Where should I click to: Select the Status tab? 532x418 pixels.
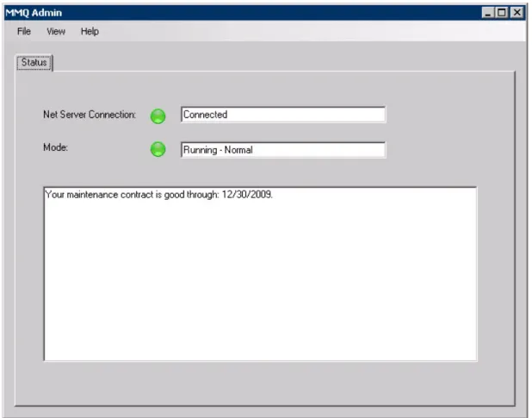(34, 62)
